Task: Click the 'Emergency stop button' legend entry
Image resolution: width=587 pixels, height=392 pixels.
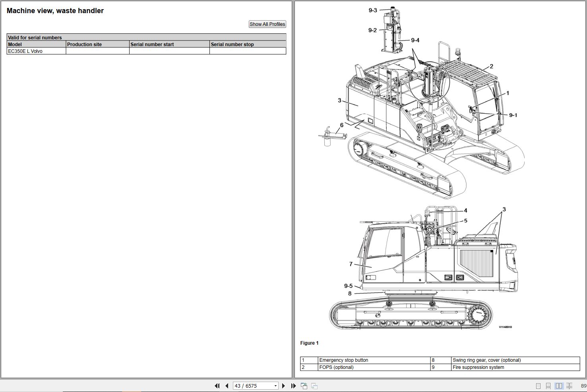Action: [344, 360]
